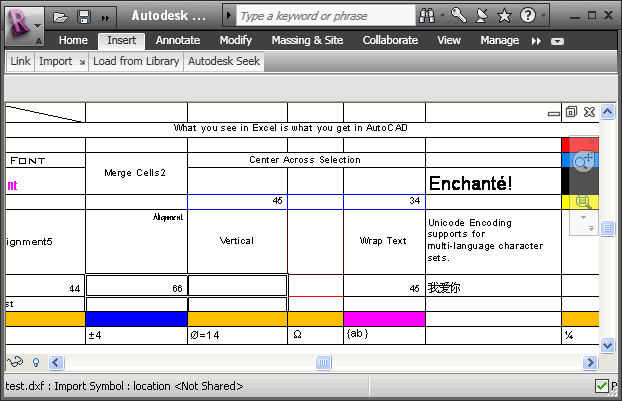Screen dimensions: 622x401
Task: Switch to the Home ribbon tab
Action: (x=73, y=40)
